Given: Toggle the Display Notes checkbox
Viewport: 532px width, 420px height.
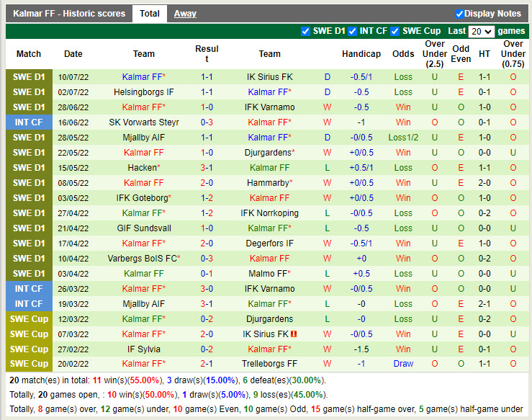Looking at the screenshot, I should [x=459, y=14].
